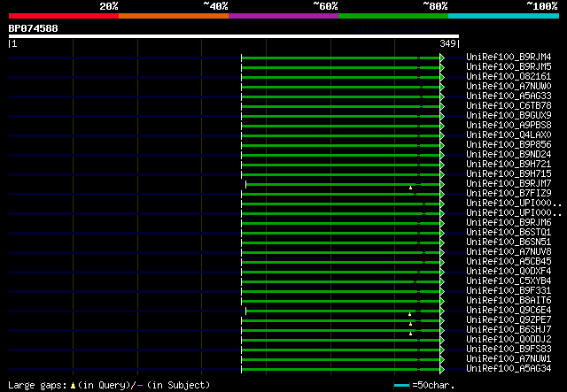
Task: Click the large gap marker in B6SHJ7 row
Action: [410, 334]
